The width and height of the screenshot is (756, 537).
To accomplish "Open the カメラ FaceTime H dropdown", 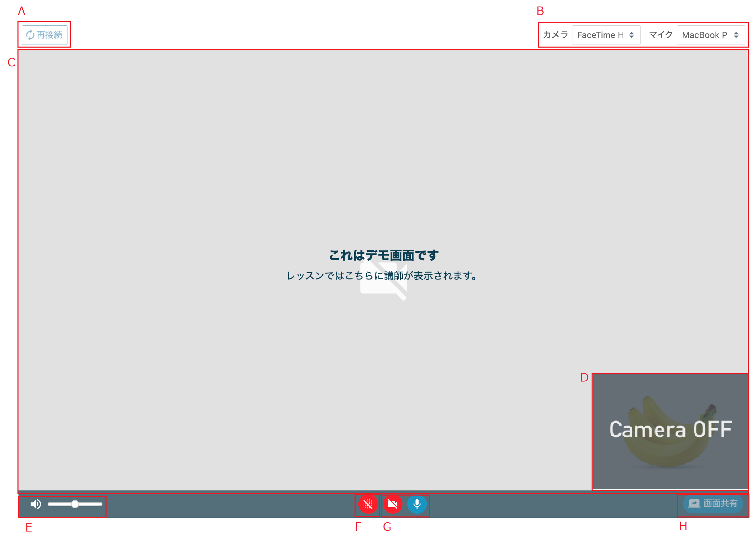I will click(x=605, y=35).
